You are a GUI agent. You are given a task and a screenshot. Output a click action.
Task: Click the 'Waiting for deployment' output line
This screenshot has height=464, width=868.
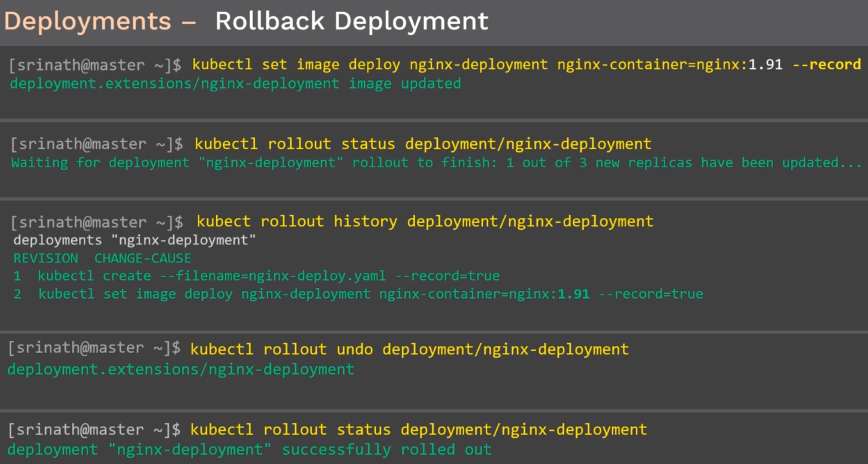(436, 163)
